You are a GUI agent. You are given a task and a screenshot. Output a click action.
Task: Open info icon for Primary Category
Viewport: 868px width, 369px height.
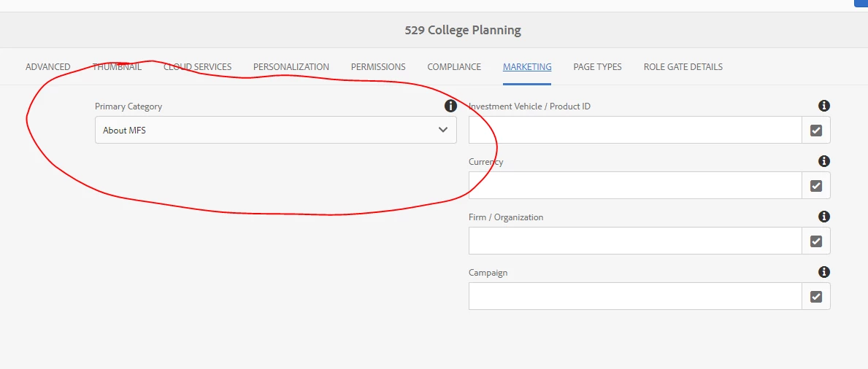pyautogui.click(x=450, y=105)
